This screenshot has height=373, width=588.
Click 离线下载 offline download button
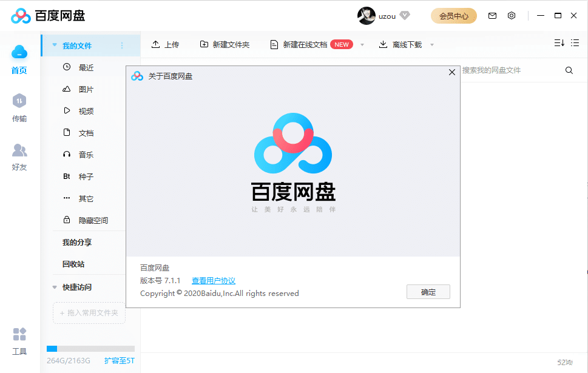tap(400, 45)
